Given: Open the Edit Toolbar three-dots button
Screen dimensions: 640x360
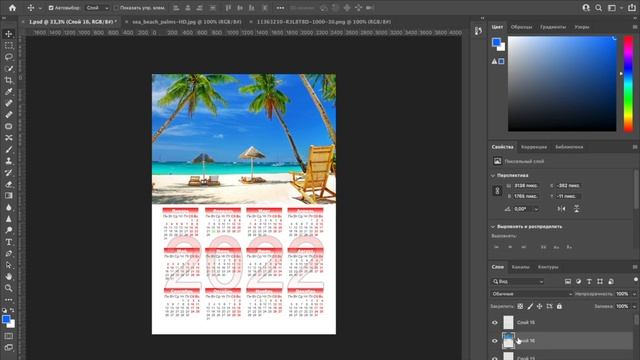Looking at the screenshot, I should (9, 299).
